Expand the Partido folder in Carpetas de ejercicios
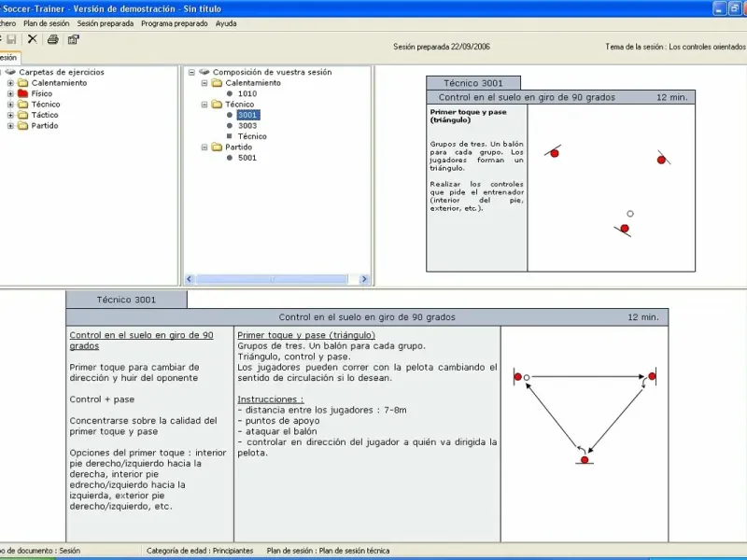 pos(10,126)
